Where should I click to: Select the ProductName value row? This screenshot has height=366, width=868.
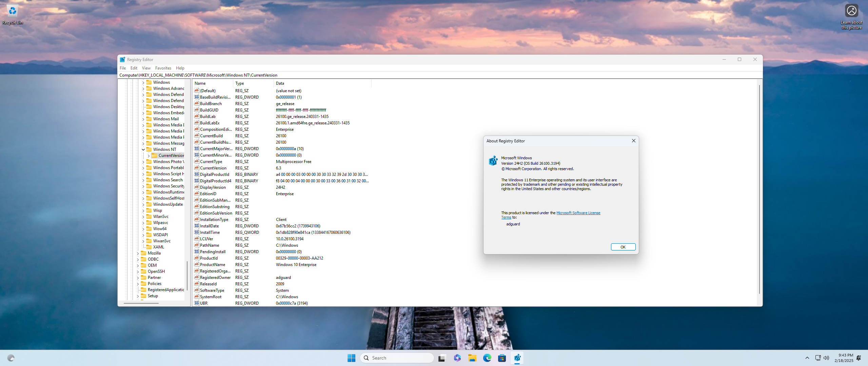click(282, 265)
